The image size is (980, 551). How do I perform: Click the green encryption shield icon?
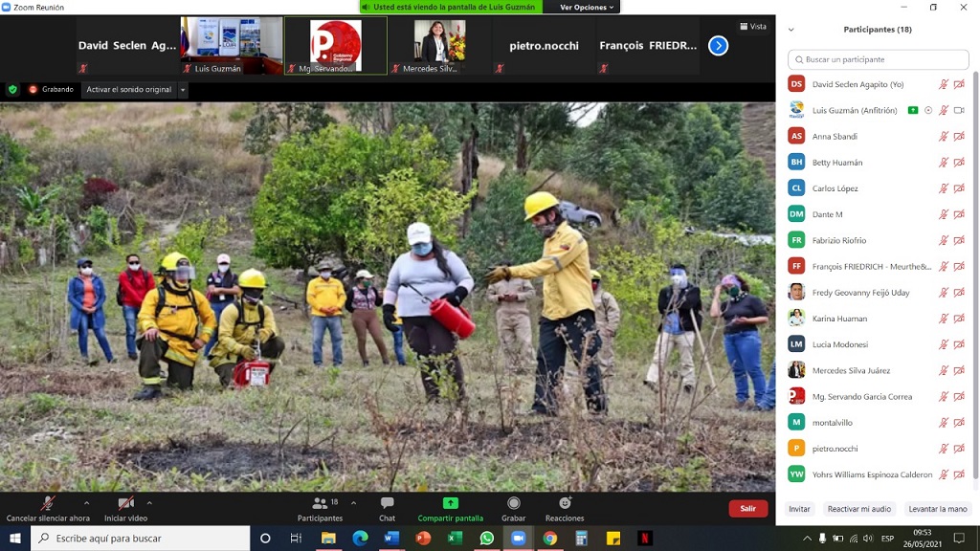[x=12, y=89]
